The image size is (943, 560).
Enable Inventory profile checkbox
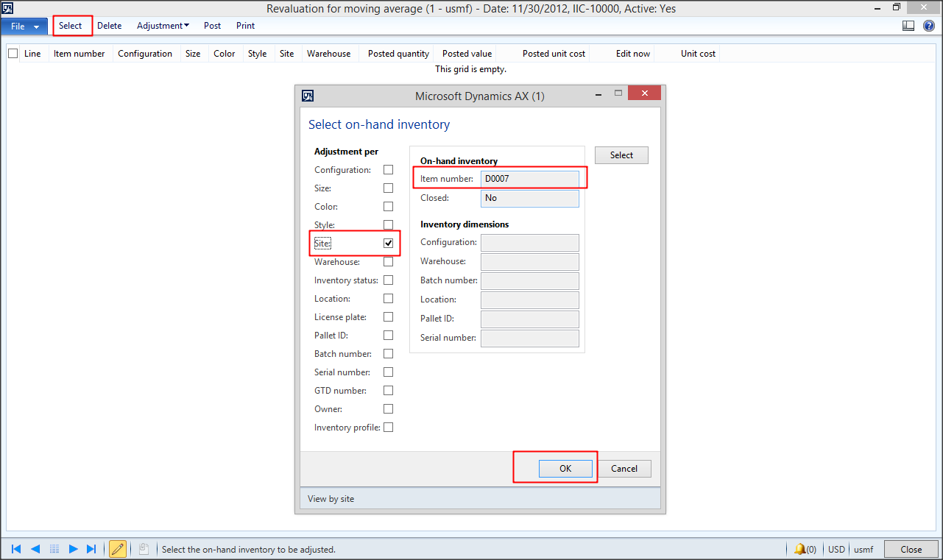click(x=388, y=428)
